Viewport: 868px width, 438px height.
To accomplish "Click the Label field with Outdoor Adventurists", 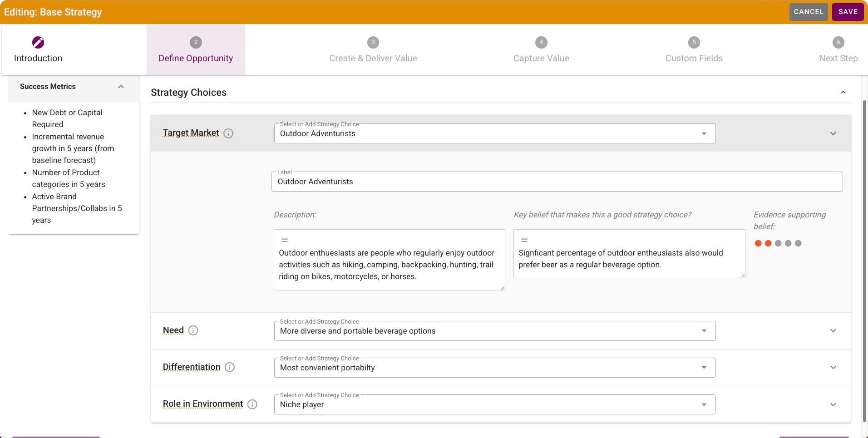I will pos(557,182).
